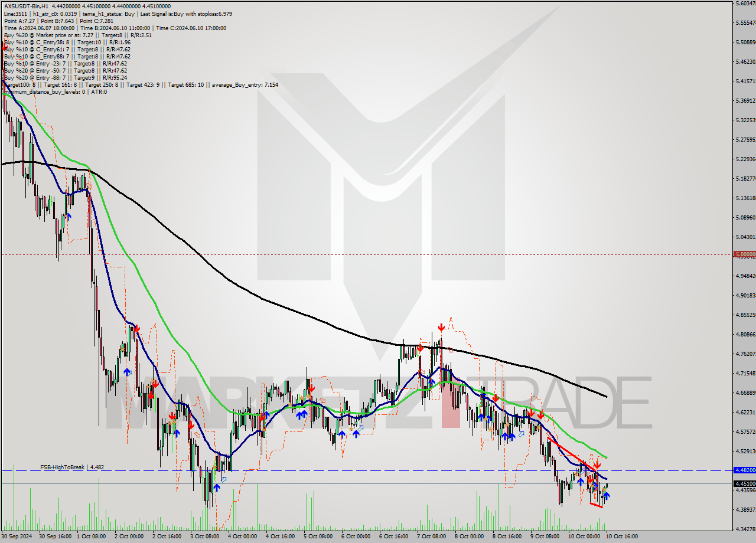
Task: Click the 4.7154 price axis label
Action: point(745,373)
